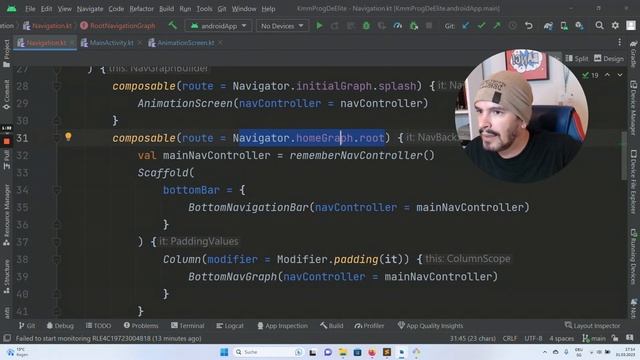Click the Rollback undo arrow icon
640x360 pixels.
pos(529,26)
